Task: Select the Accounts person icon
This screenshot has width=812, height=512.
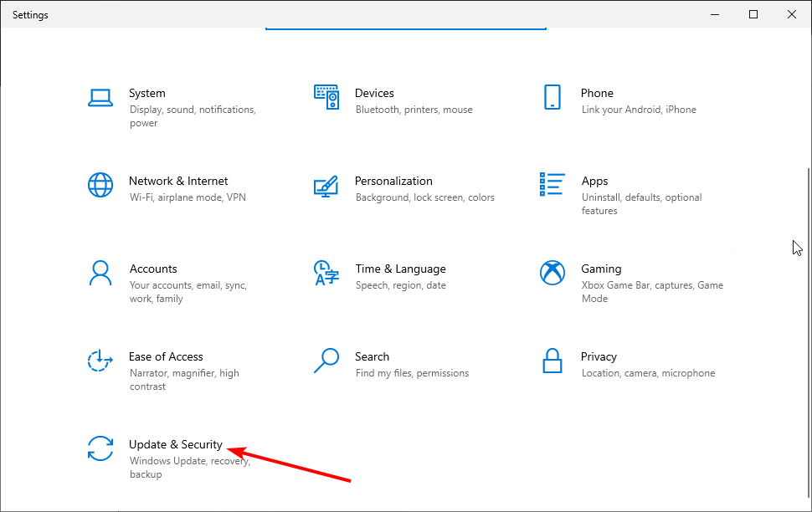Action: [x=100, y=273]
